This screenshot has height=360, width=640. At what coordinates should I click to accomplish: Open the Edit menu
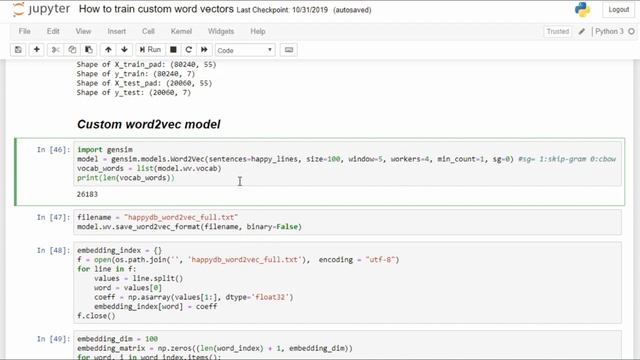point(53,31)
